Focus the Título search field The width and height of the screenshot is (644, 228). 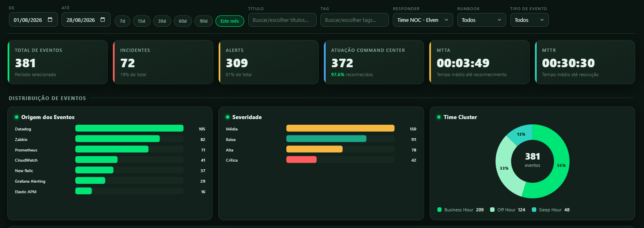tap(282, 20)
